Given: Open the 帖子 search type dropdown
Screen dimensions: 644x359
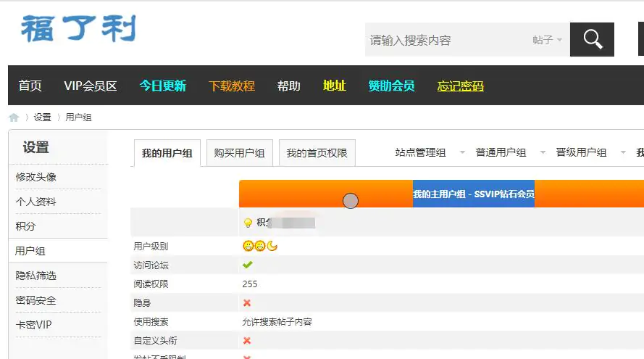Looking at the screenshot, I should click(x=547, y=40).
